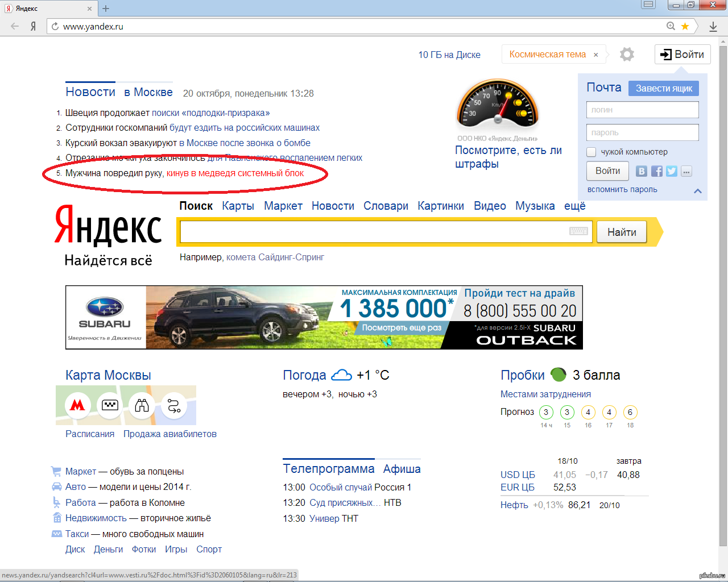
Task: Switch to the Маркет search tab
Action: pyautogui.click(x=283, y=206)
